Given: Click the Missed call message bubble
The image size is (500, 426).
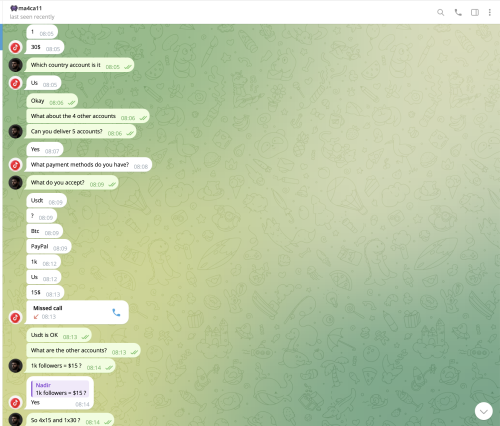Looking at the screenshot, I should (x=77, y=312).
